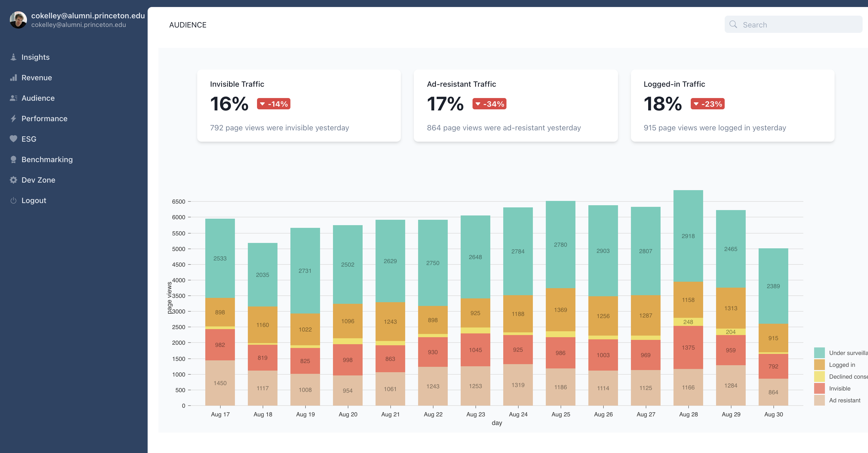Viewport: 868px width, 453px height.
Task: Click the ESG heart icon
Action: pos(13,139)
